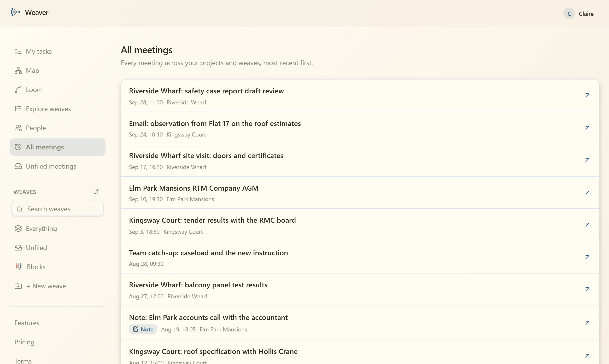Open the Pricing link
Image resolution: width=609 pixels, height=364 pixels.
pos(24,342)
